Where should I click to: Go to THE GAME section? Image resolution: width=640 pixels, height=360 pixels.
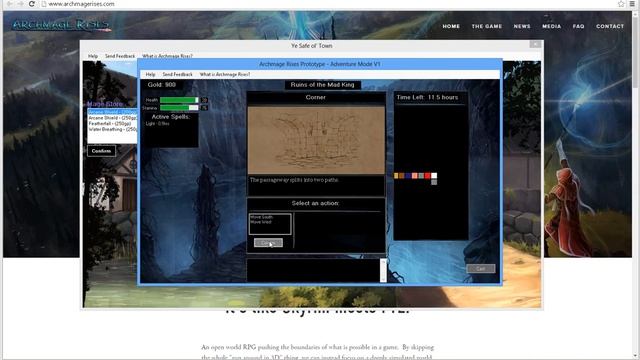tap(487, 26)
